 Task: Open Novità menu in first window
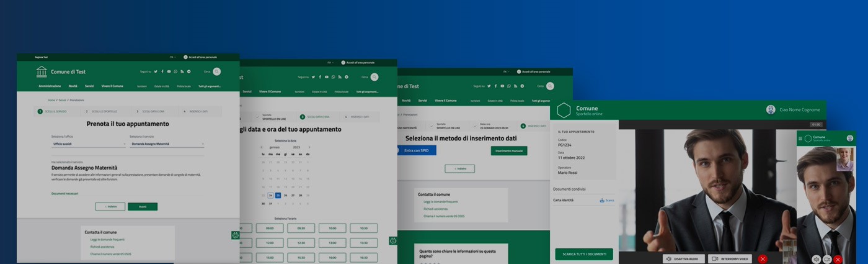pyautogui.click(x=73, y=86)
